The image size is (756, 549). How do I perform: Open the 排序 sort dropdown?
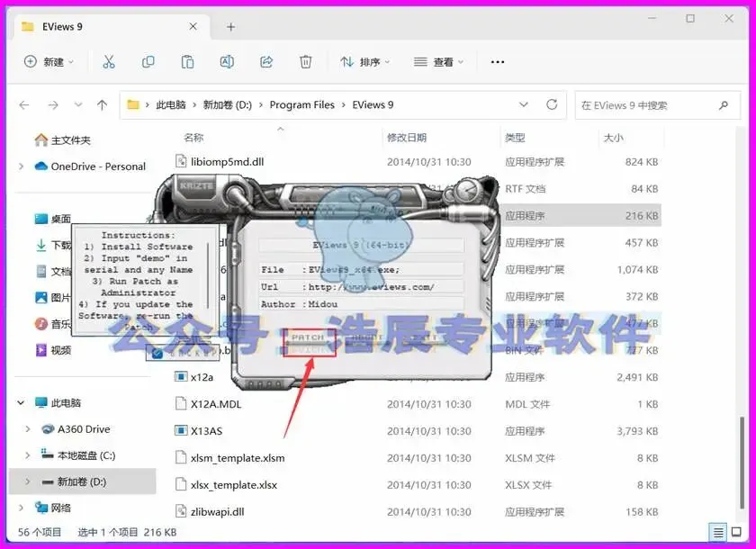pos(365,62)
